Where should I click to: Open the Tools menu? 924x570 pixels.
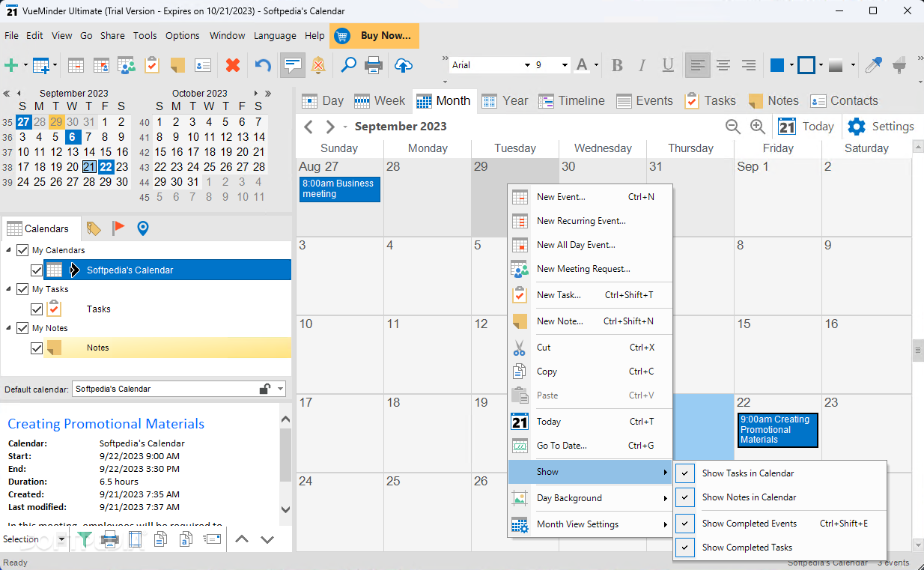145,35
